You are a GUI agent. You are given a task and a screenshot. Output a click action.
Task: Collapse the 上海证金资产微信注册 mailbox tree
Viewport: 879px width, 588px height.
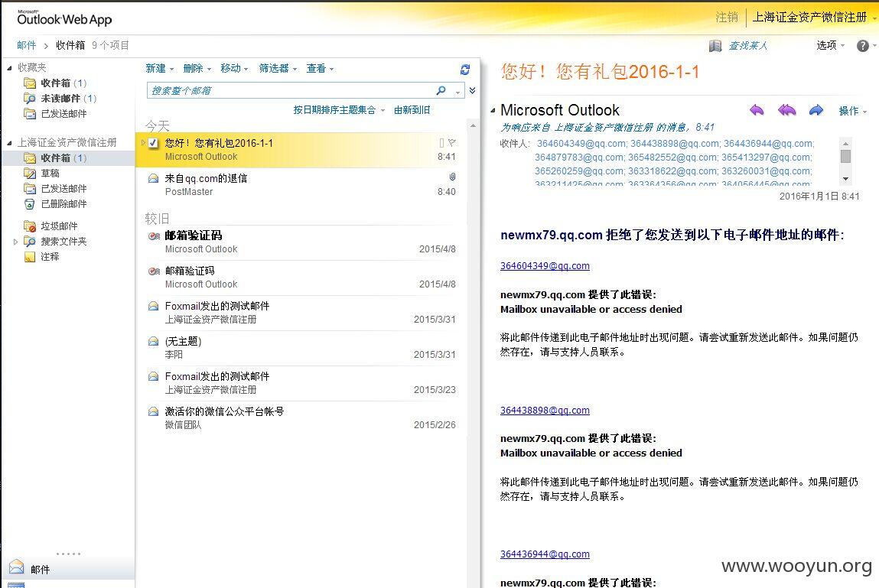(9, 143)
